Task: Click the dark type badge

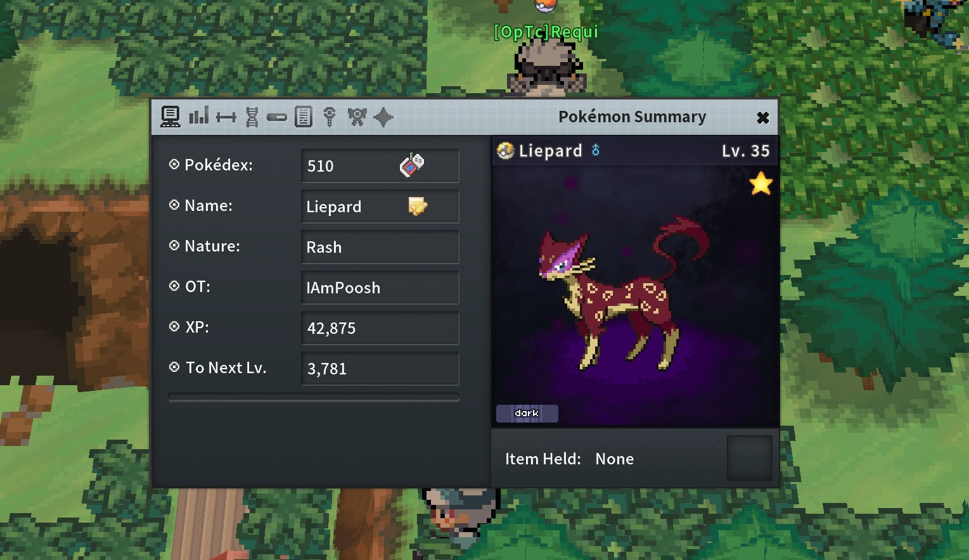Action: point(527,413)
